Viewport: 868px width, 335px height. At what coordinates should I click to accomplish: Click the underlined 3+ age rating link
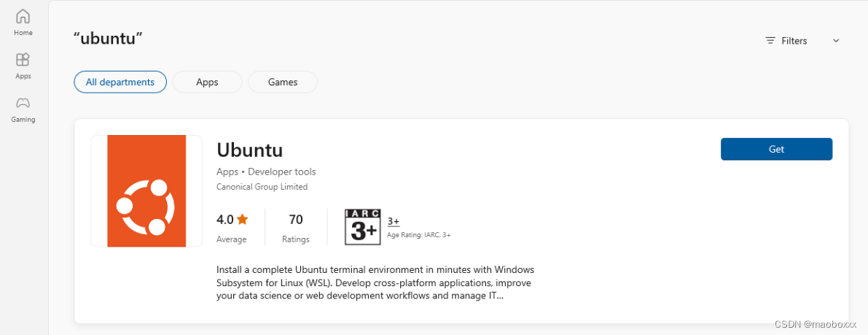[394, 221]
